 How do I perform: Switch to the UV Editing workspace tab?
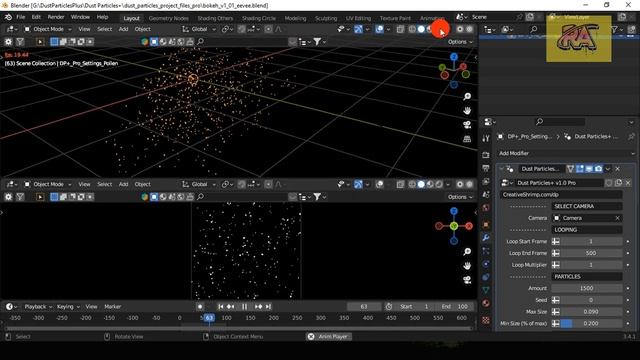coord(358,18)
